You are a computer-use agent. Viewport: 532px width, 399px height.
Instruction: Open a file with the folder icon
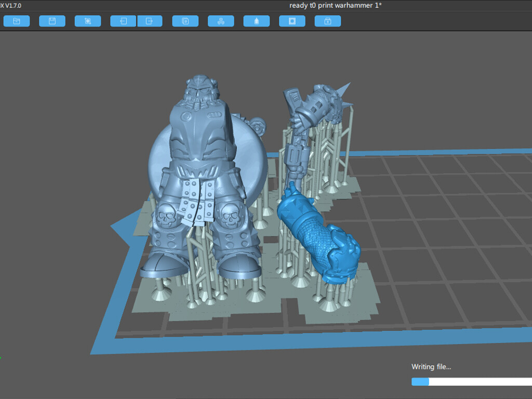[17, 21]
